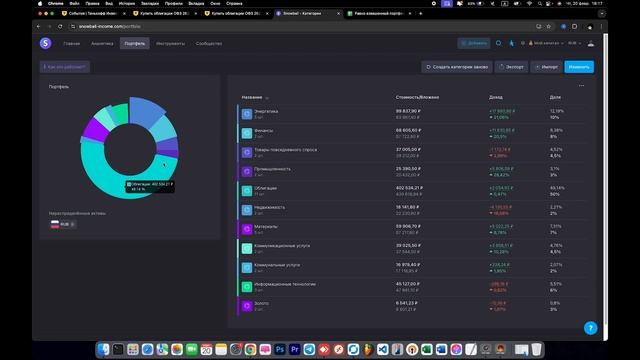
Task: Click the Энергетика category icon
Action: pyautogui.click(x=247, y=114)
